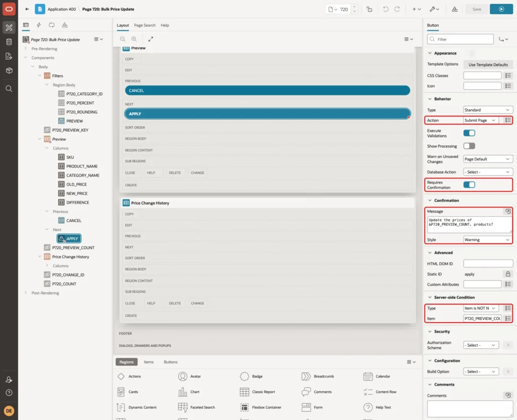Open the Layout tab
This screenshot has width=517, height=420.
click(123, 25)
